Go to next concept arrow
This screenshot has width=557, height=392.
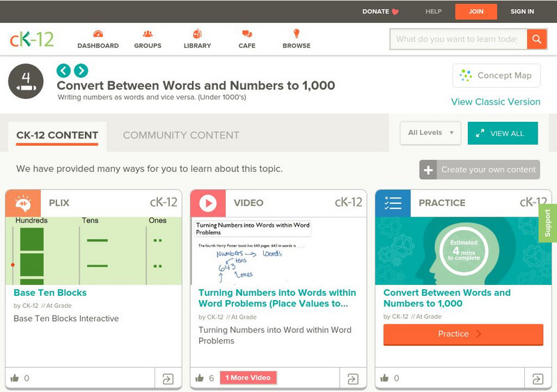pos(81,70)
